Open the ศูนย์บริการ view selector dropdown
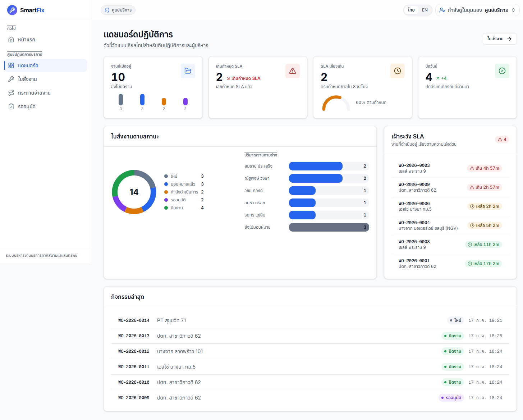Viewport: 523px width, 420px height. [478, 10]
